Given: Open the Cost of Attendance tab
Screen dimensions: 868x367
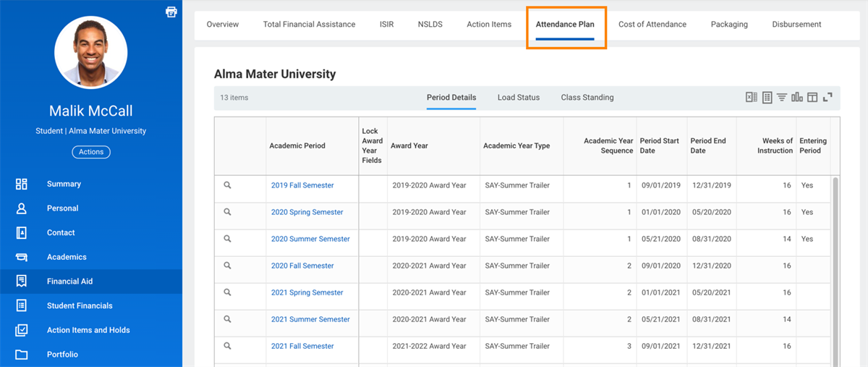Looking at the screenshot, I should pyautogui.click(x=652, y=24).
